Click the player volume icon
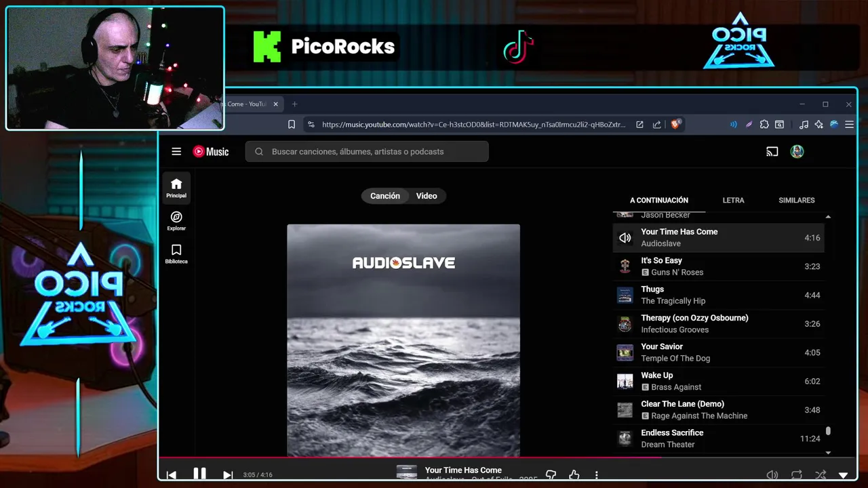Viewport: 868px width, 488px height. tap(772, 475)
